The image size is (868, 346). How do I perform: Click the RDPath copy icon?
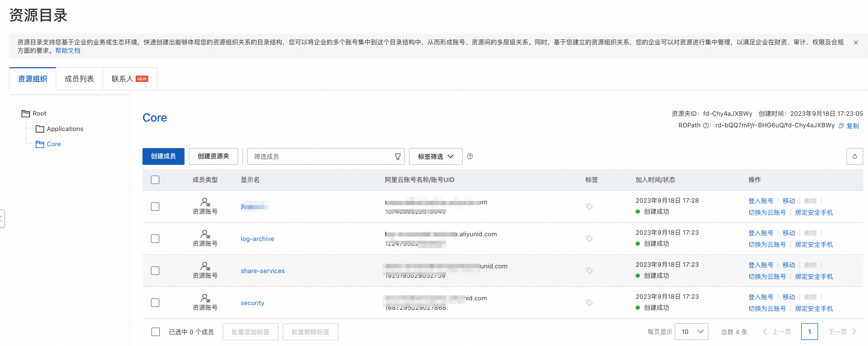[x=841, y=125]
